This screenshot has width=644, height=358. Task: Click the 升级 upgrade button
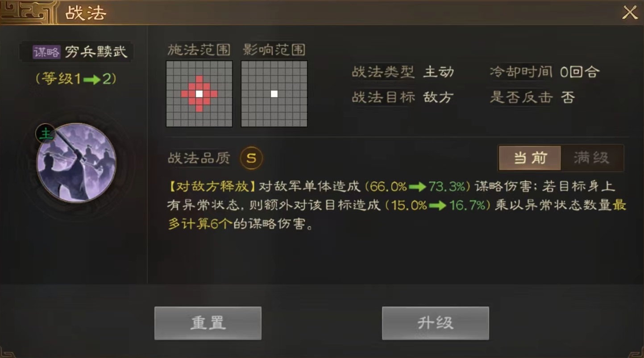click(435, 323)
